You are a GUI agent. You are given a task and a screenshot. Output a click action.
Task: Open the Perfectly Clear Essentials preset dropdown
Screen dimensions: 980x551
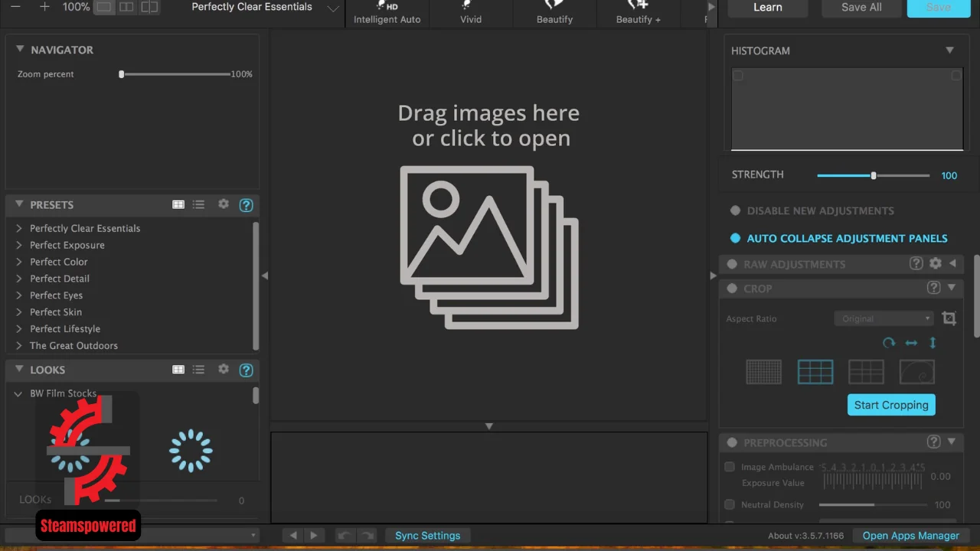pos(265,7)
